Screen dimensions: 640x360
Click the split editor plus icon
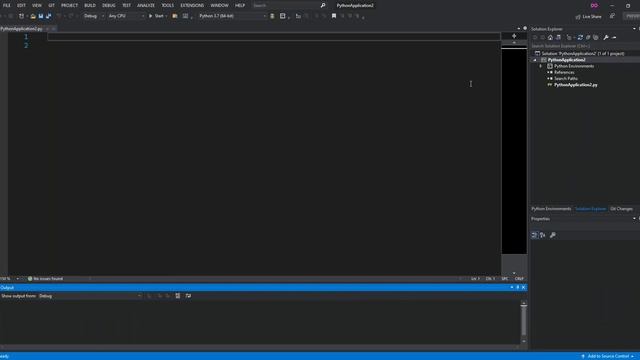514,36
